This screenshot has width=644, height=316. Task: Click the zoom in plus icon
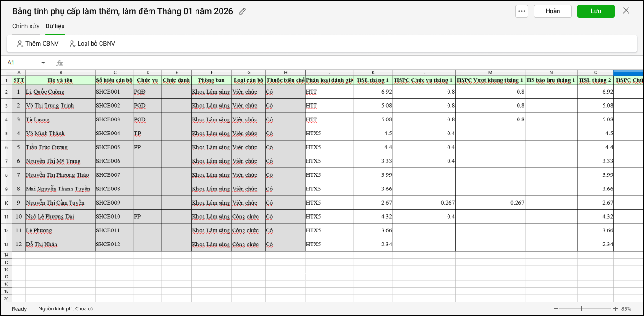click(615, 309)
